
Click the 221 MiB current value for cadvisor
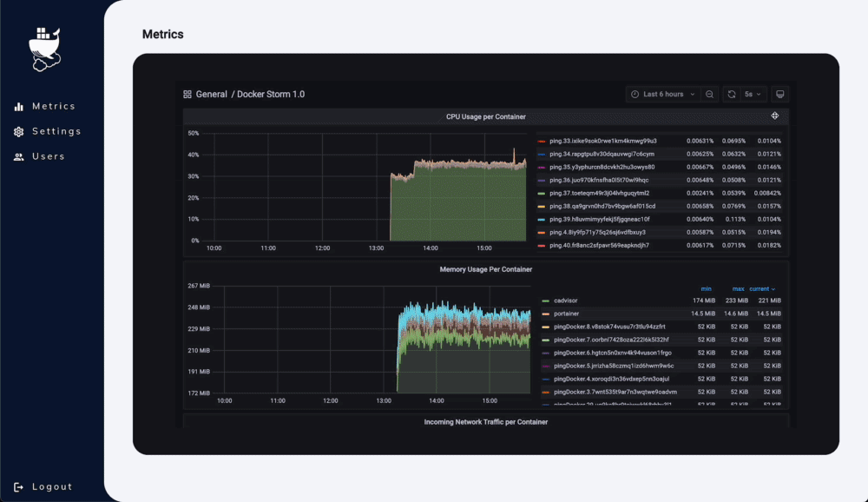[769, 301]
